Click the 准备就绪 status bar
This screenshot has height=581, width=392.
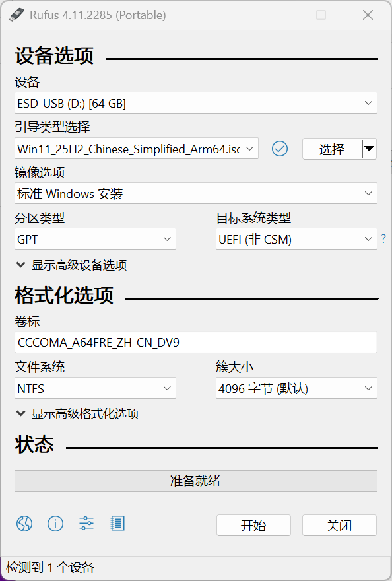pos(195,481)
